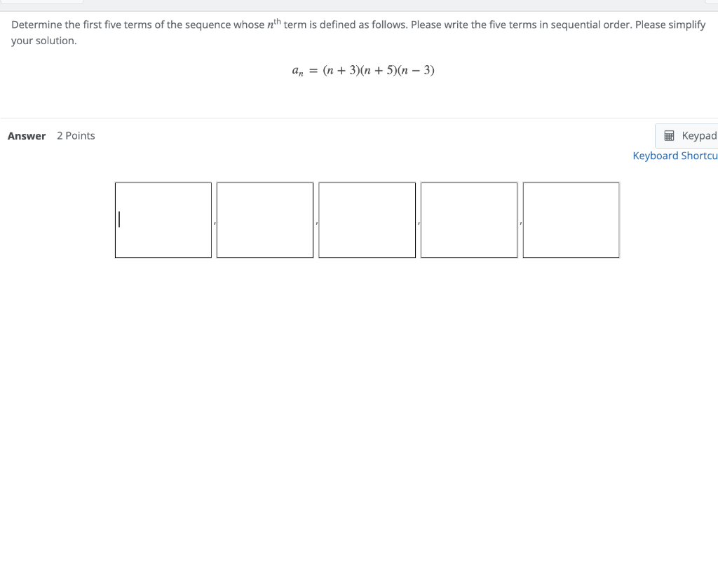The height and width of the screenshot is (588, 718).
Task: Click the Answer section heading
Action: (x=27, y=136)
